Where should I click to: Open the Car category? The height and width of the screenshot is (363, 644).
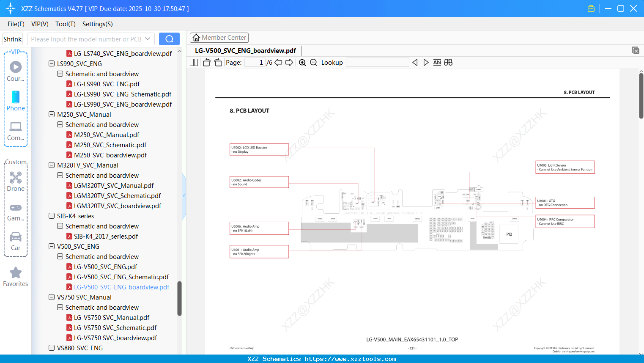[x=16, y=241]
